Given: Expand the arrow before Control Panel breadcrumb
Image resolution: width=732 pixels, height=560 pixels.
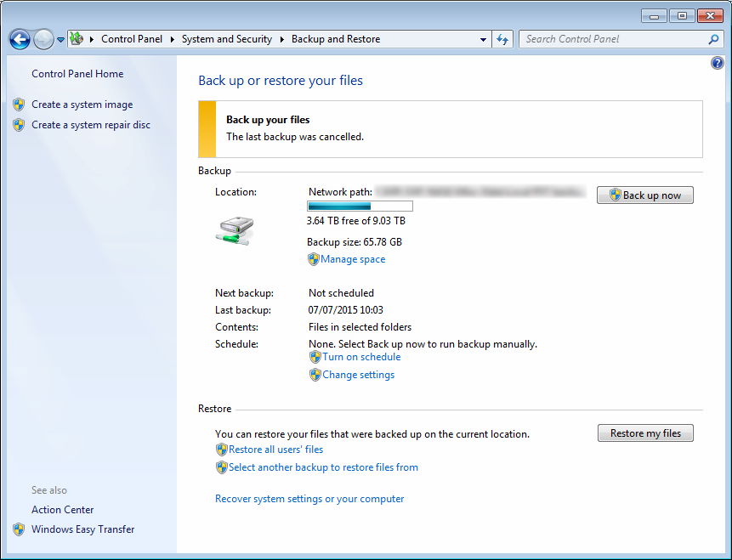Looking at the screenshot, I should (x=92, y=39).
